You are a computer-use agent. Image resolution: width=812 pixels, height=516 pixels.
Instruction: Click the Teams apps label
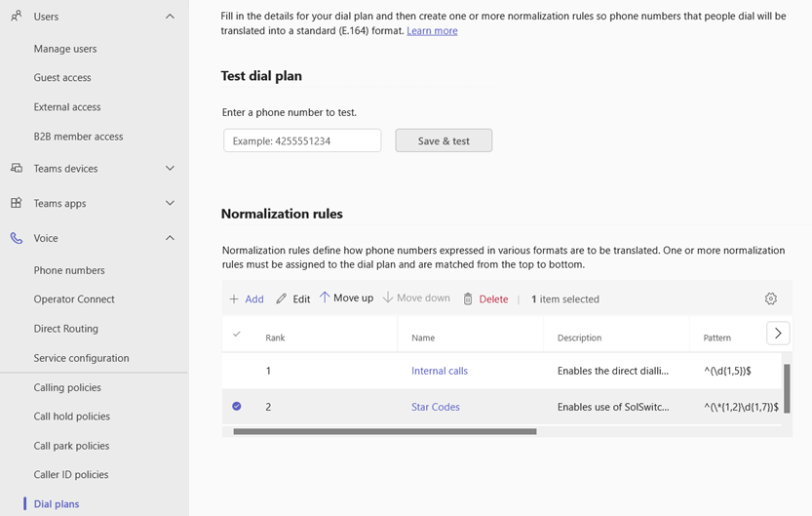click(x=60, y=203)
